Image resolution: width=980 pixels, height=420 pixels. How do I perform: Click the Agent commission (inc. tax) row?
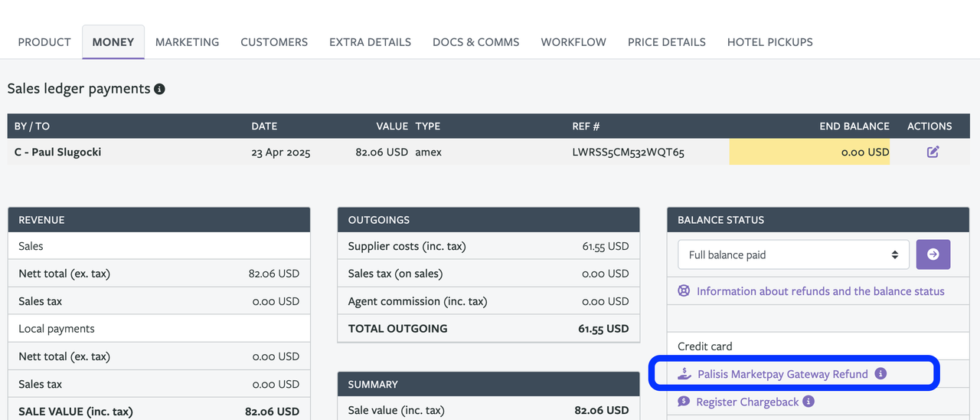tap(488, 301)
